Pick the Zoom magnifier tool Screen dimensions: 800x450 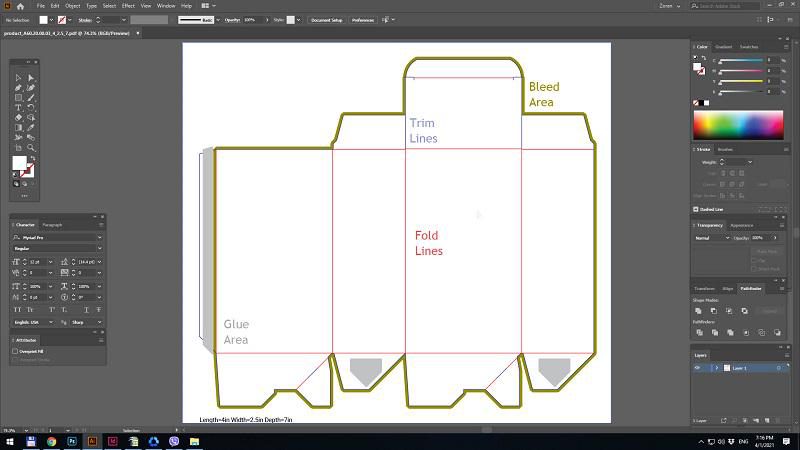click(x=31, y=147)
